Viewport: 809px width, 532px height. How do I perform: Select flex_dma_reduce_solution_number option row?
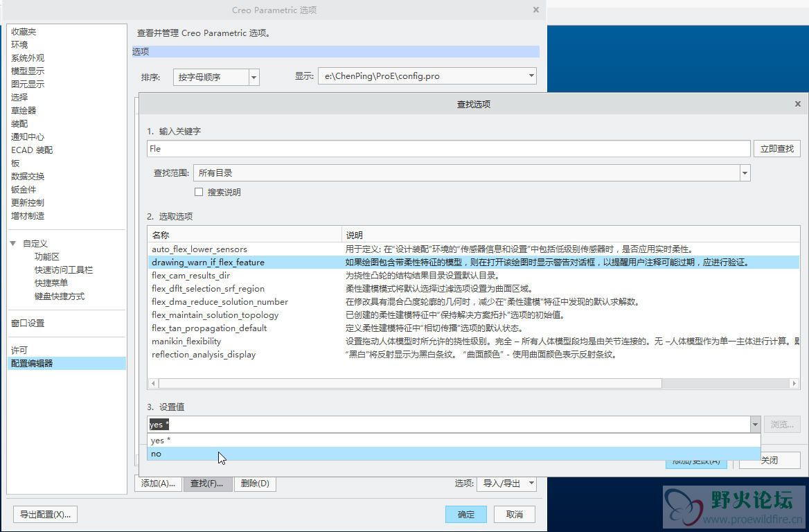point(474,302)
